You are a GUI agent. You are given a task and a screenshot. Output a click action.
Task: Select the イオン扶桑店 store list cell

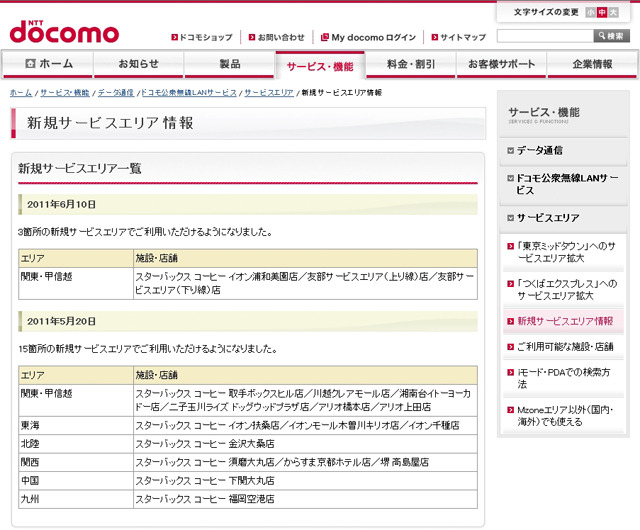(305, 425)
